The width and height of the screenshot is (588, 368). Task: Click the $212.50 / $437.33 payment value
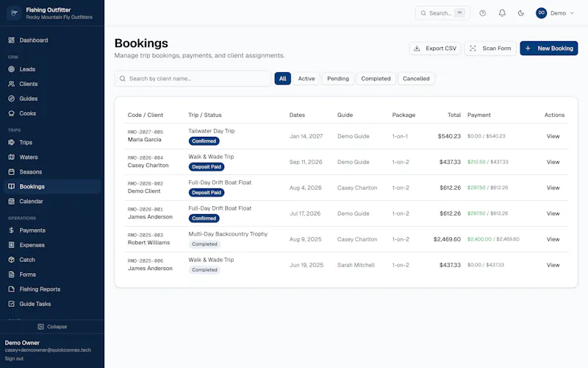(x=487, y=162)
